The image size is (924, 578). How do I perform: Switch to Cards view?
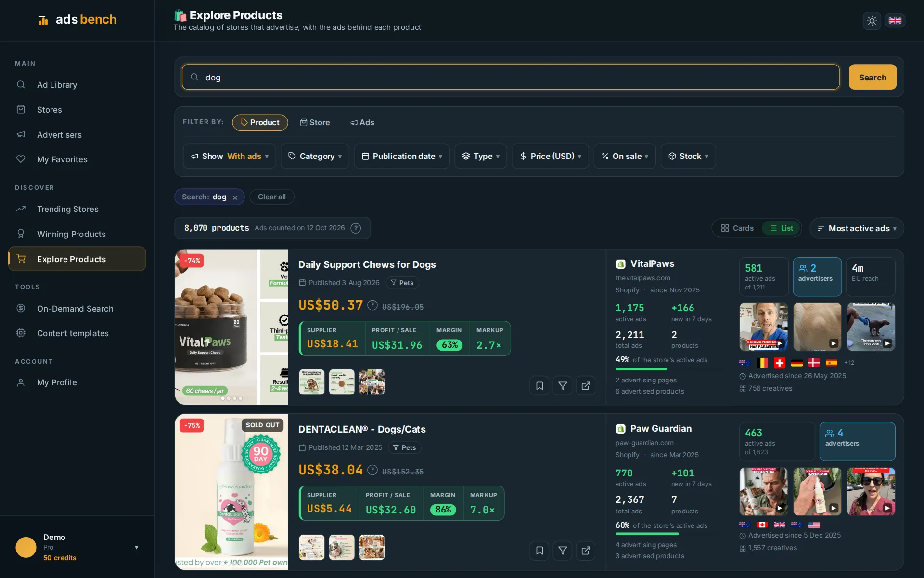(x=737, y=228)
